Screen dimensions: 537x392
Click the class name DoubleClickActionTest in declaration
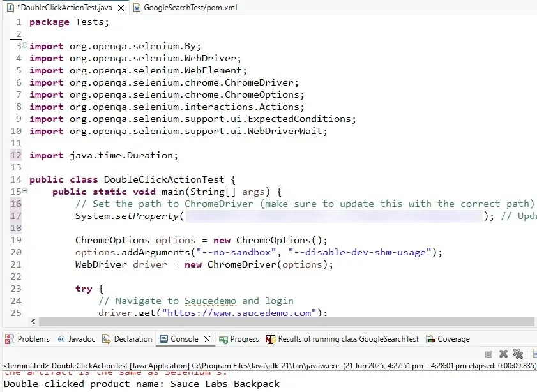164,179
